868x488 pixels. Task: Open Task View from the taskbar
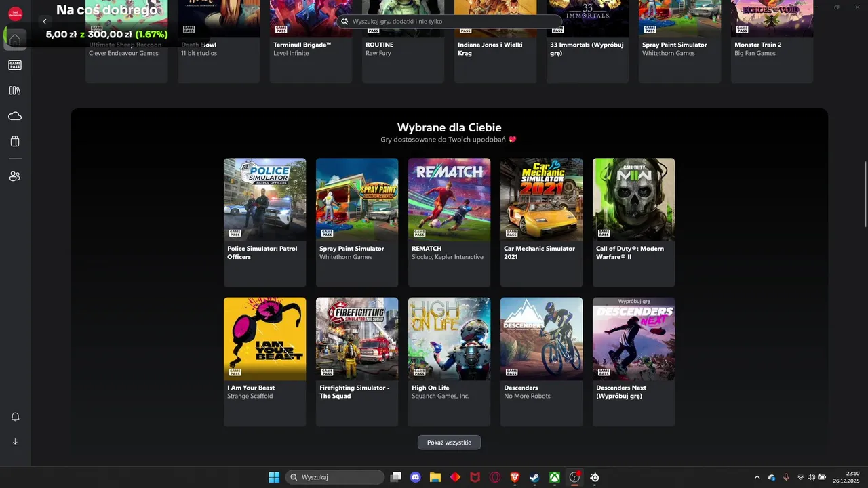click(x=396, y=477)
